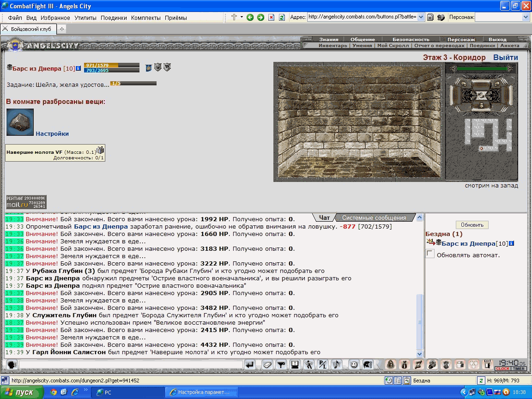Open the Поединки menu
The width and height of the screenshot is (532, 399).
(114, 18)
